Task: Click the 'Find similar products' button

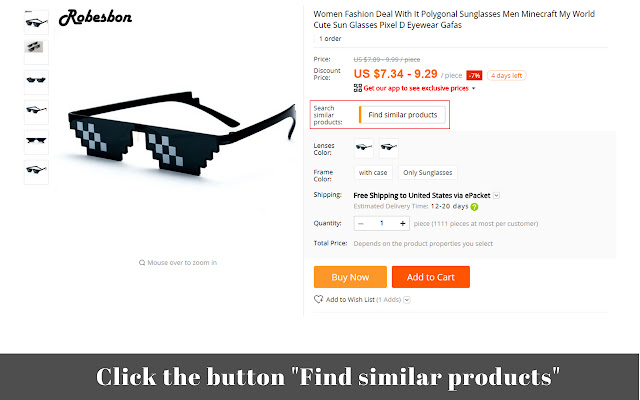Action: [402, 115]
